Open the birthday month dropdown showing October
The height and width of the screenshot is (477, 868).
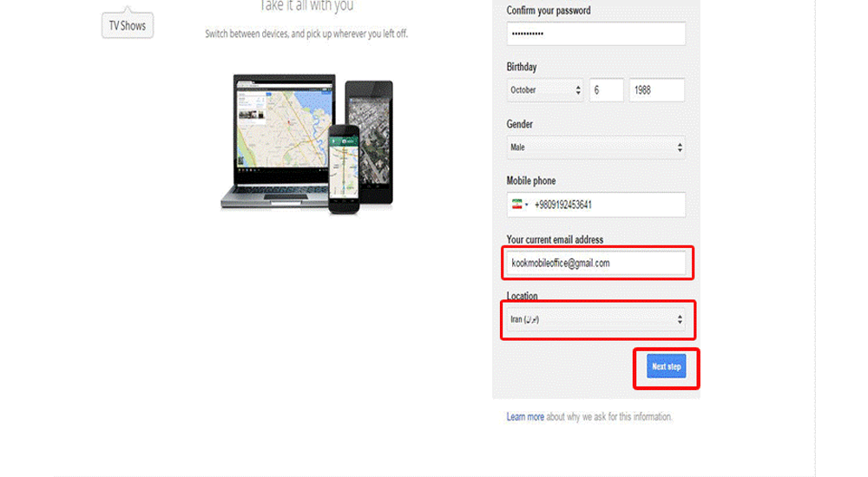545,90
